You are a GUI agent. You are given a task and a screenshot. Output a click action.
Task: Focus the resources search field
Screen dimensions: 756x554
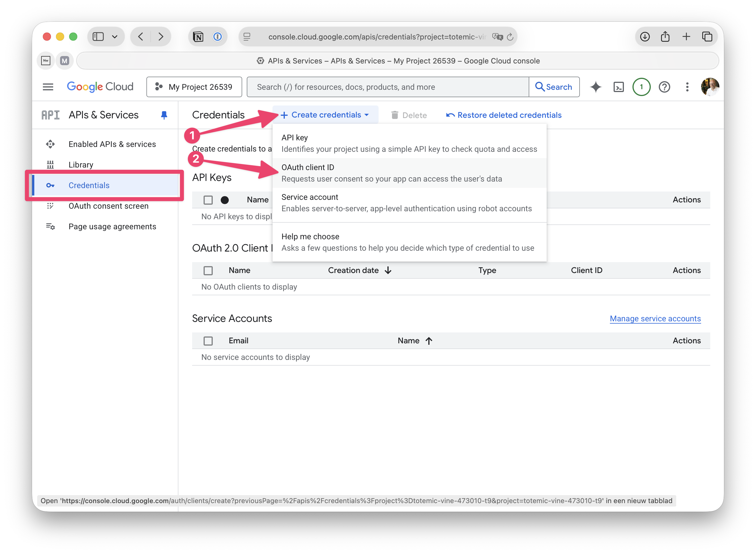tap(387, 87)
